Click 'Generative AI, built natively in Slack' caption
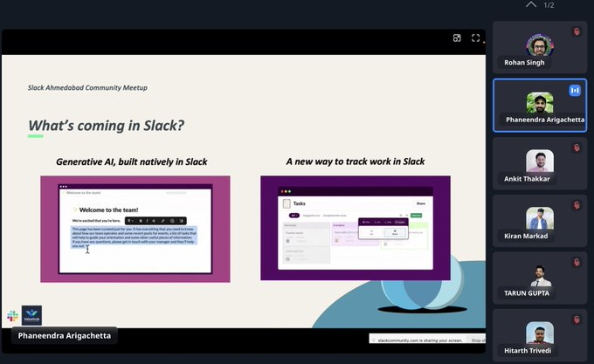The image size is (594, 364). 131,161
